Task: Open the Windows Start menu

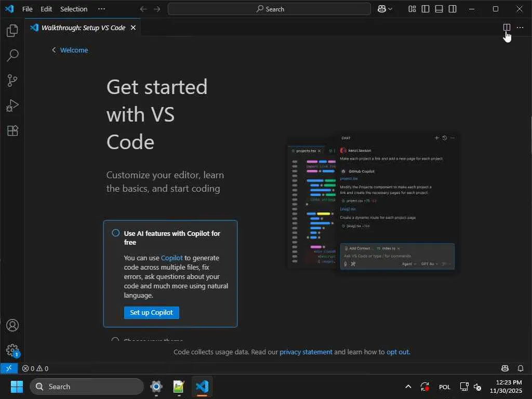Action: (x=17, y=387)
